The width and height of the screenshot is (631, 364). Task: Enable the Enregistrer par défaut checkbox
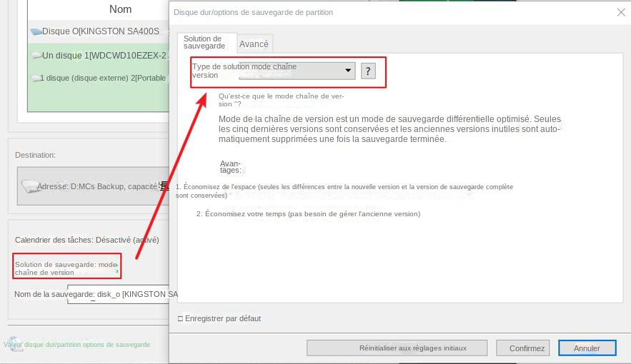click(x=180, y=318)
